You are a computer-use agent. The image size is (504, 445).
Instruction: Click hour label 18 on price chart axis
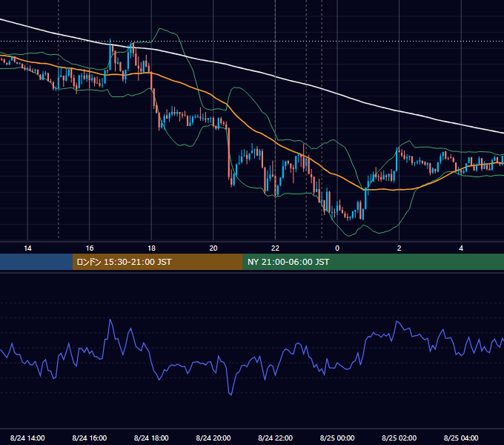click(x=151, y=248)
